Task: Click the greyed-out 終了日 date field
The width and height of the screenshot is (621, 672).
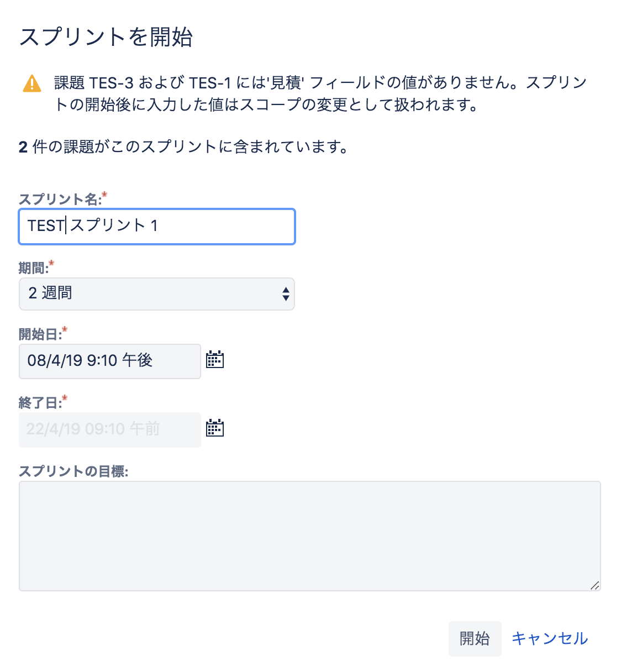Action: pos(109,429)
